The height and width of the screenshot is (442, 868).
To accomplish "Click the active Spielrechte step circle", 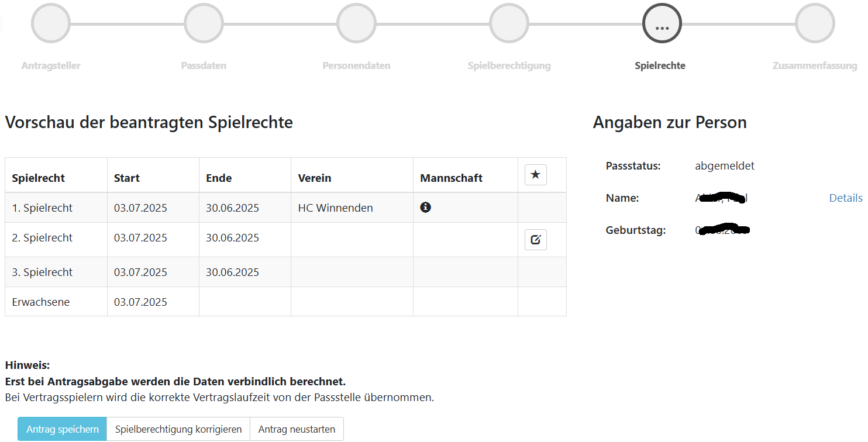I will click(x=662, y=23).
